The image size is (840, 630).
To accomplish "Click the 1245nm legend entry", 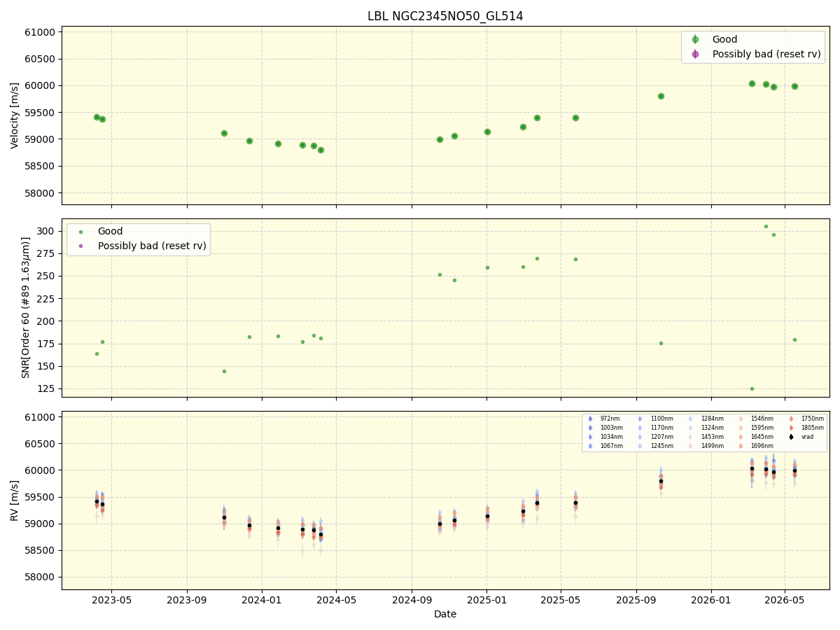I will point(661,446).
